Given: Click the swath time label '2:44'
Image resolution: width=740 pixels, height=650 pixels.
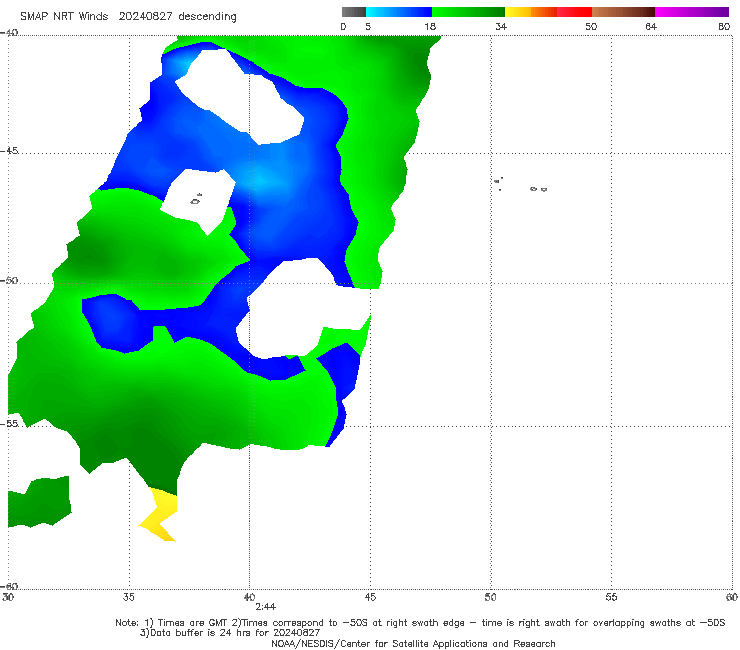Looking at the screenshot, I should [265, 607].
